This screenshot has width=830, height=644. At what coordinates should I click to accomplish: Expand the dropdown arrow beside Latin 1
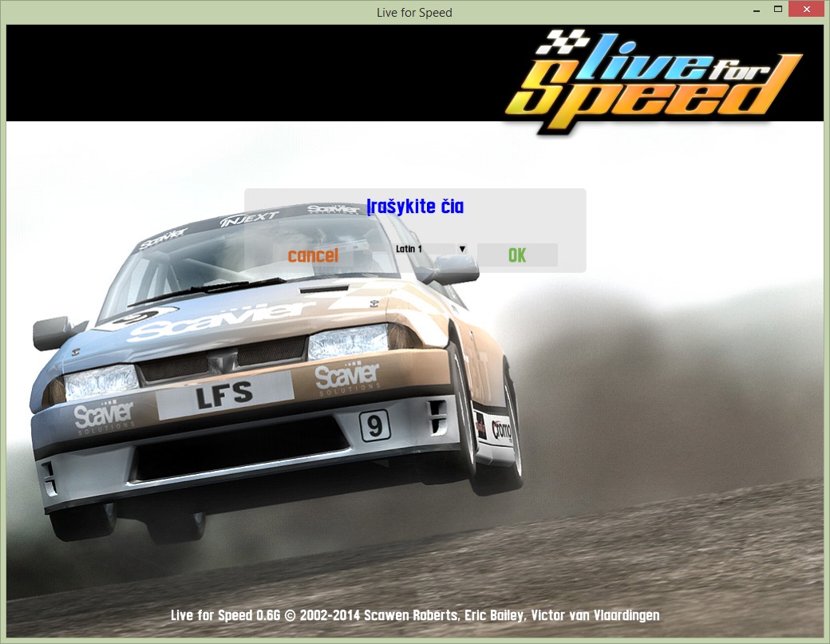(x=462, y=249)
